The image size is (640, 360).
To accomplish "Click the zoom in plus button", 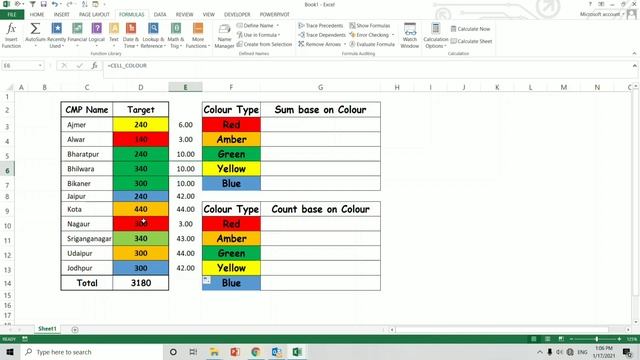I will pyautogui.click(x=619, y=339).
